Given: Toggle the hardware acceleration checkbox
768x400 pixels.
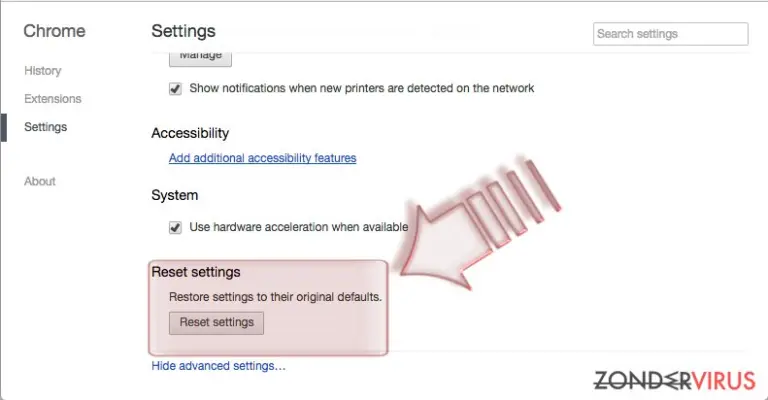Looking at the screenshot, I should [x=175, y=227].
